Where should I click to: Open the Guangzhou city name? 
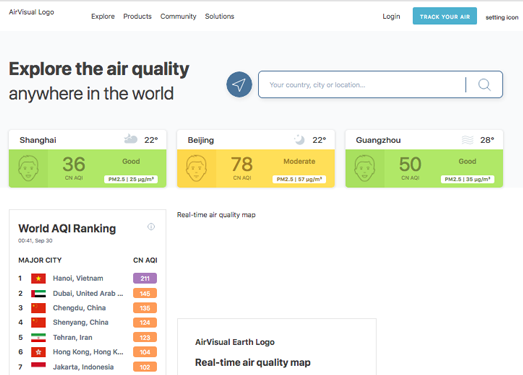pos(378,140)
